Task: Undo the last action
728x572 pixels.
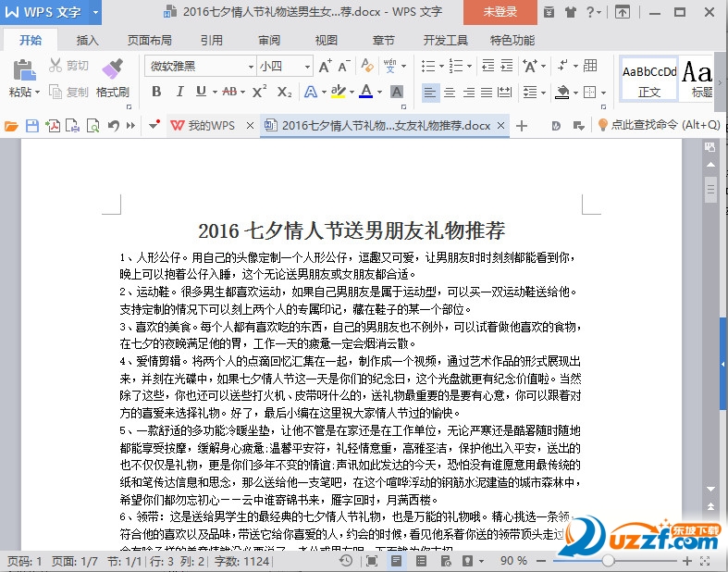Action: [113, 126]
